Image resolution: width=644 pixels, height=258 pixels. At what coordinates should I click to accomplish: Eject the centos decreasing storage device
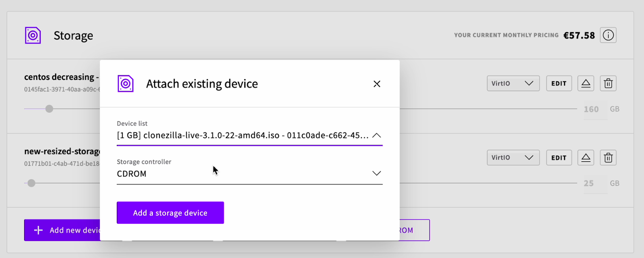tap(586, 83)
